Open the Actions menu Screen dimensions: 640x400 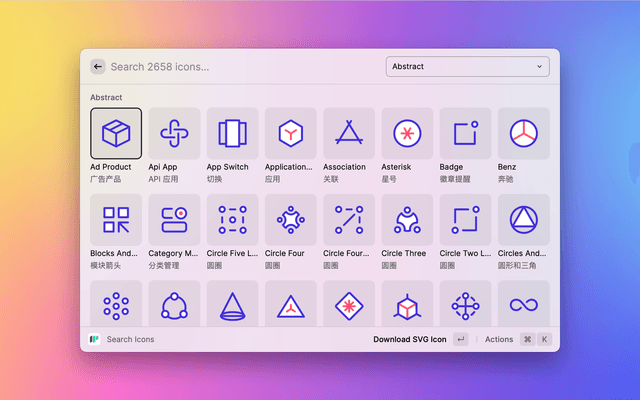point(499,340)
